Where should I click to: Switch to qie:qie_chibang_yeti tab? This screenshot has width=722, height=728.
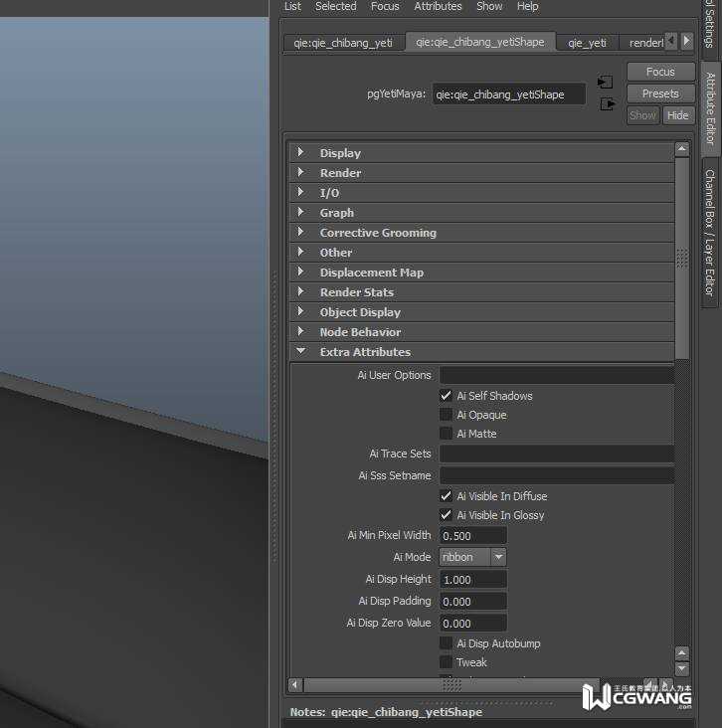pos(343,43)
